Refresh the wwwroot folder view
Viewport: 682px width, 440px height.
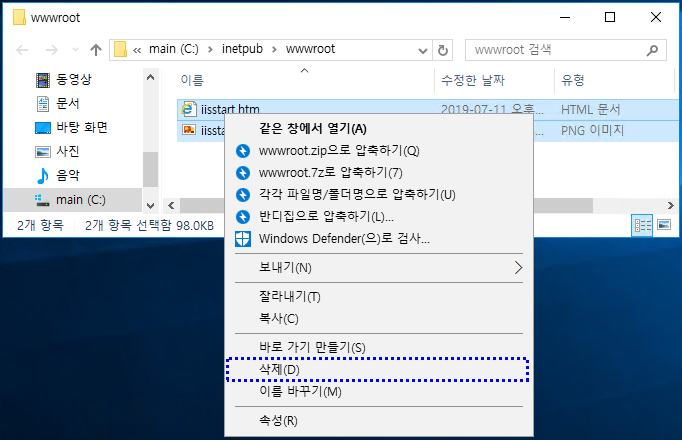point(443,50)
